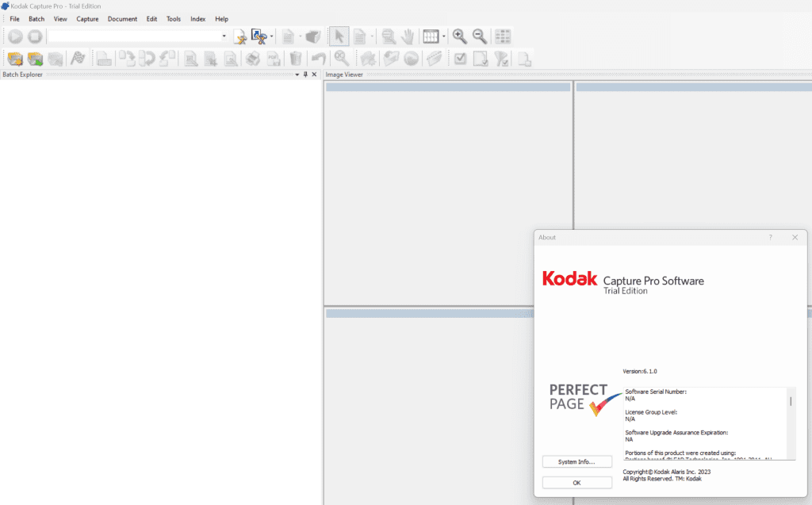
Task: Select the arrow pointer tool
Action: (339, 36)
